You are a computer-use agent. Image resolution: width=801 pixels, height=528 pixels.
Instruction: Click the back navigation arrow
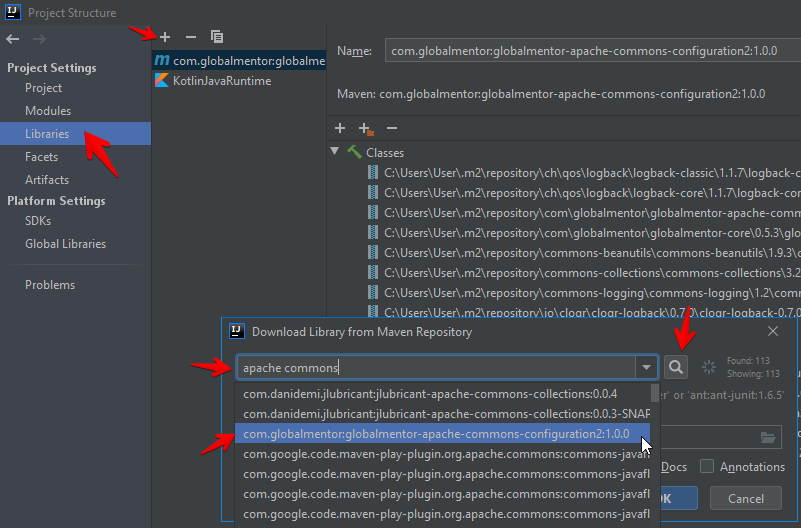tap(13, 39)
